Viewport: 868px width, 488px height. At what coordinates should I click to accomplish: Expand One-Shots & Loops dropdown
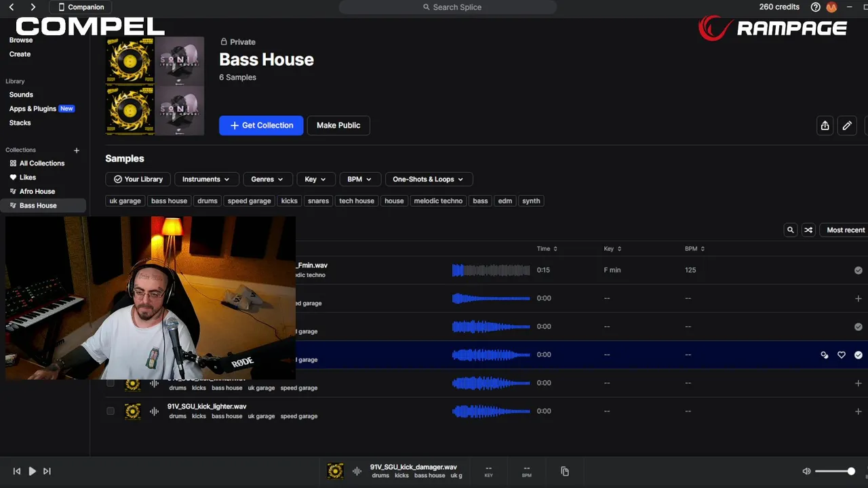click(429, 179)
